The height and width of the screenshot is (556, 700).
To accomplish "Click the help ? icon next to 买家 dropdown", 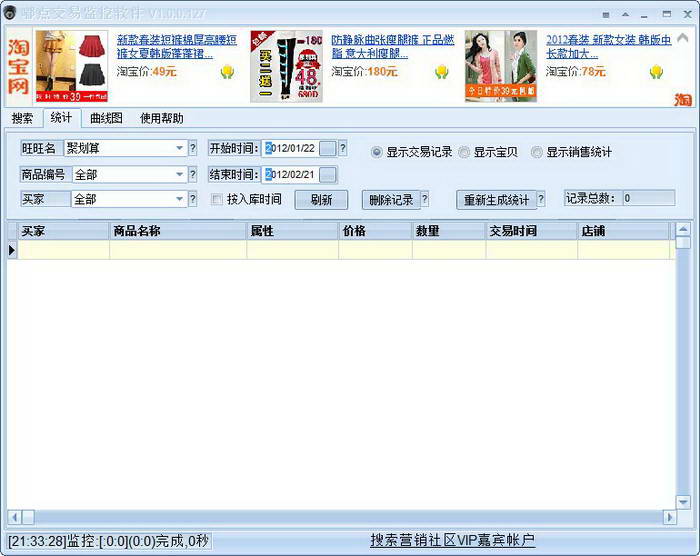I will (x=193, y=199).
